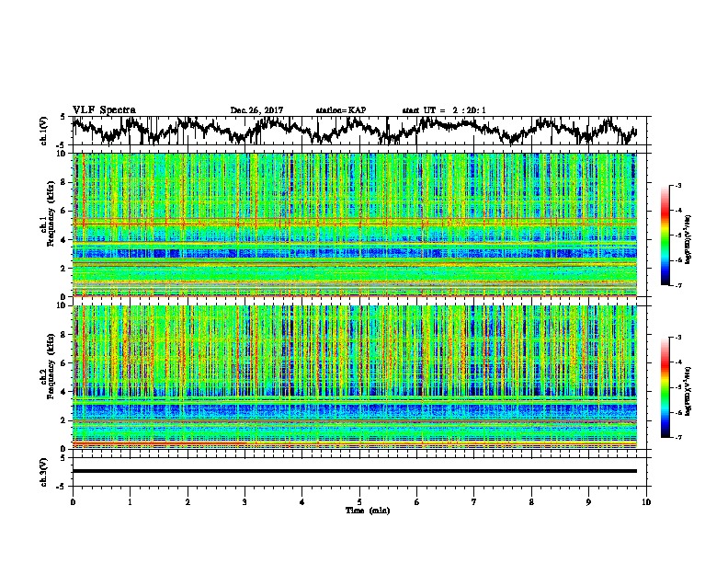Screen dimensions: 728x563
Task: Click the "-3" tick on ch.2 colorbar
Action: (x=677, y=338)
